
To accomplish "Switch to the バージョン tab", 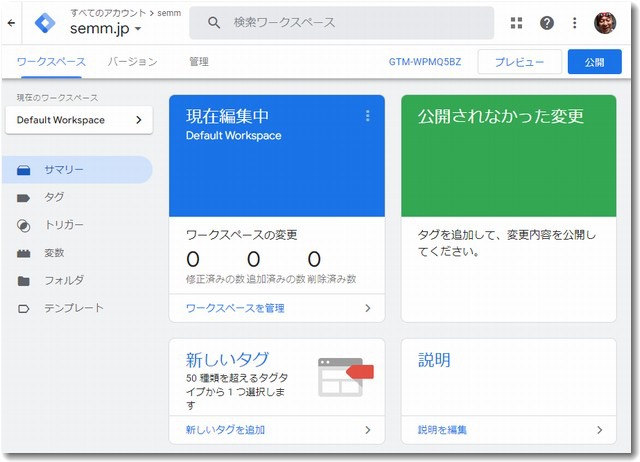I will (x=133, y=62).
